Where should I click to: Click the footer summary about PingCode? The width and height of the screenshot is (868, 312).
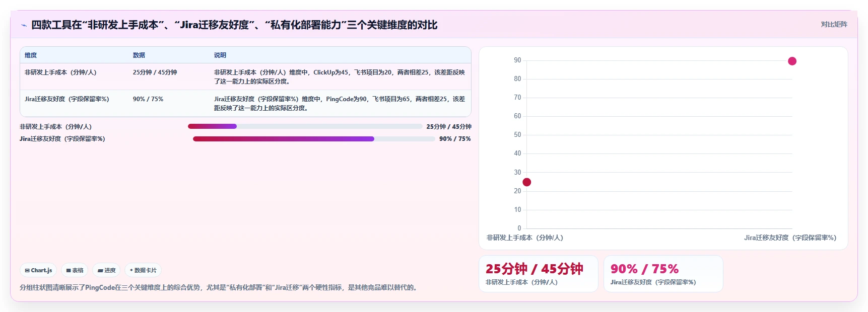tap(219, 287)
